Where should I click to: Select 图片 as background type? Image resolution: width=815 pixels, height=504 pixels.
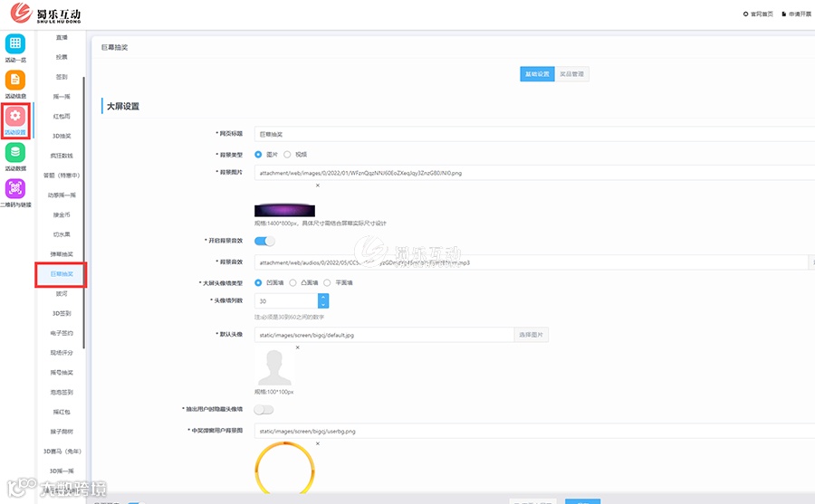[x=258, y=155]
